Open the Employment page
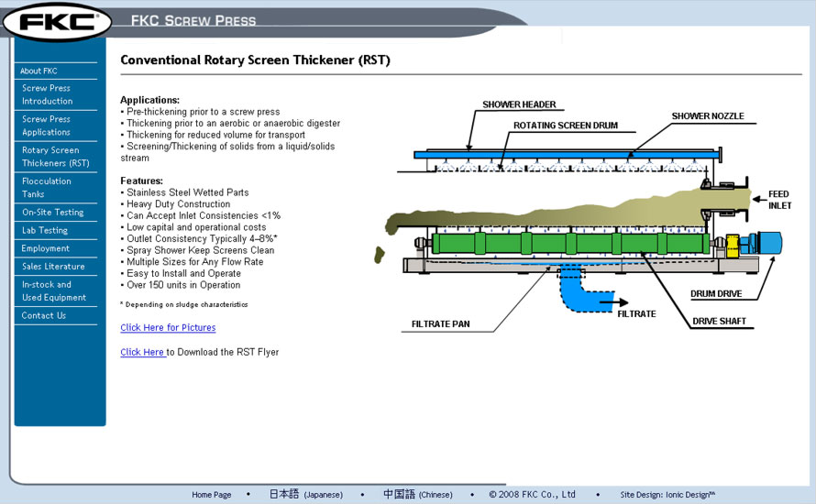 tap(46, 248)
